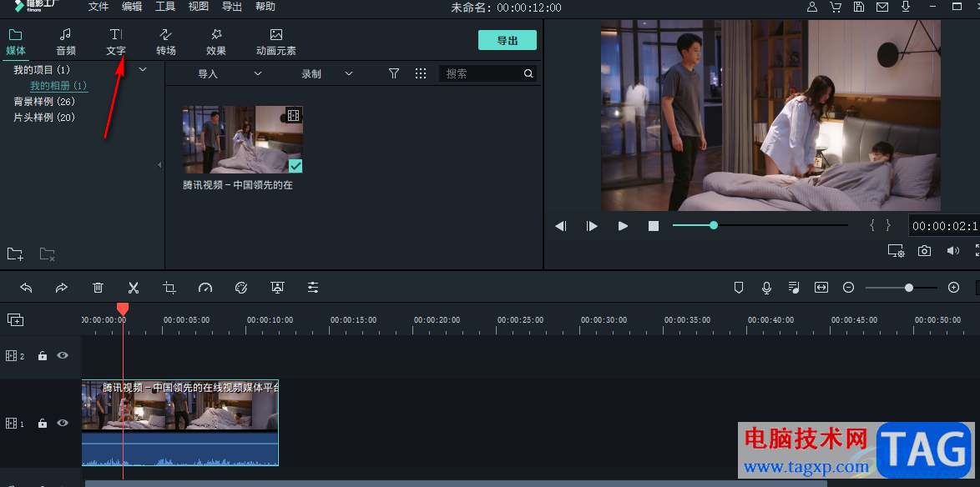
Task: Add a new track icon
Action: click(x=16, y=319)
